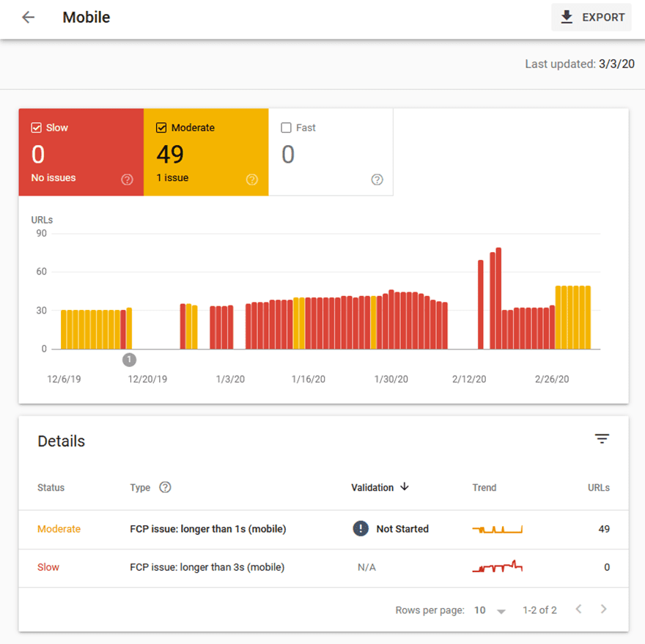Enable the Fast checkbox

click(287, 127)
